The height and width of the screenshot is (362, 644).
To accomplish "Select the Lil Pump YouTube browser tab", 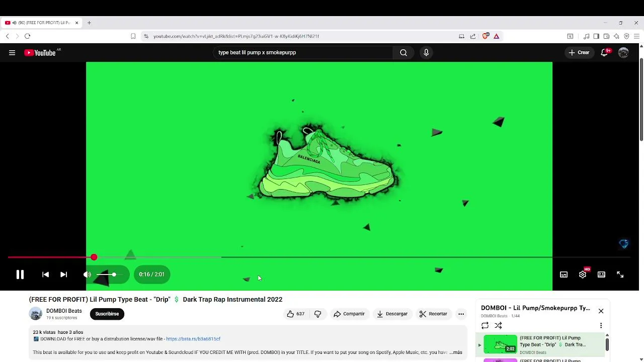I will coord(41,23).
